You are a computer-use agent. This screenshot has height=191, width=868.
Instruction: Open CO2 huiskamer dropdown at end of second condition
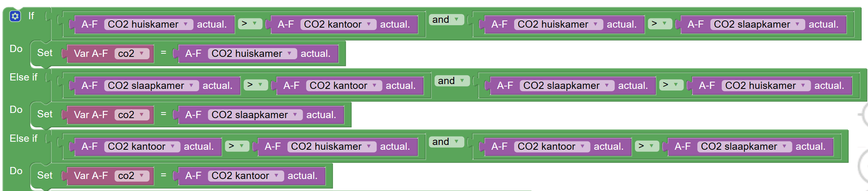click(766, 86)
